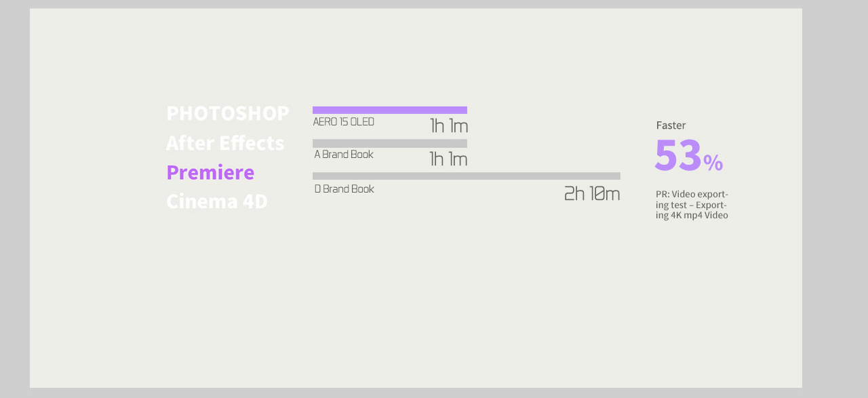Switch to the Cinema 4D tab
The width and height of the screenshot is (868, 398).
coord(217,201)
